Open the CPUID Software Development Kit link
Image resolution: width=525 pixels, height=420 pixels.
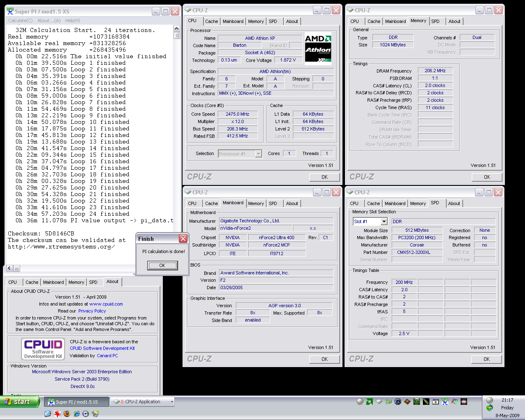pyautogui.click(x=102, y=348)
